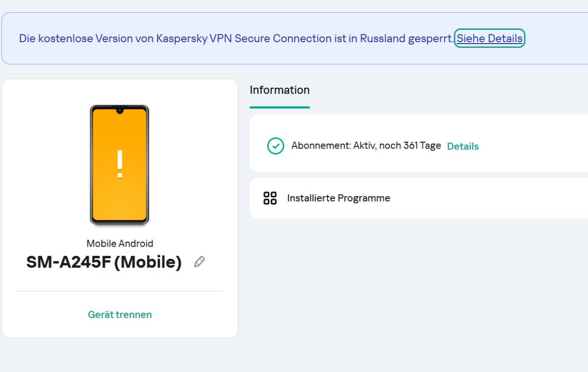588x372 pixels.
Task: Click the divider line above Gerät trennen
Action: 120,291
